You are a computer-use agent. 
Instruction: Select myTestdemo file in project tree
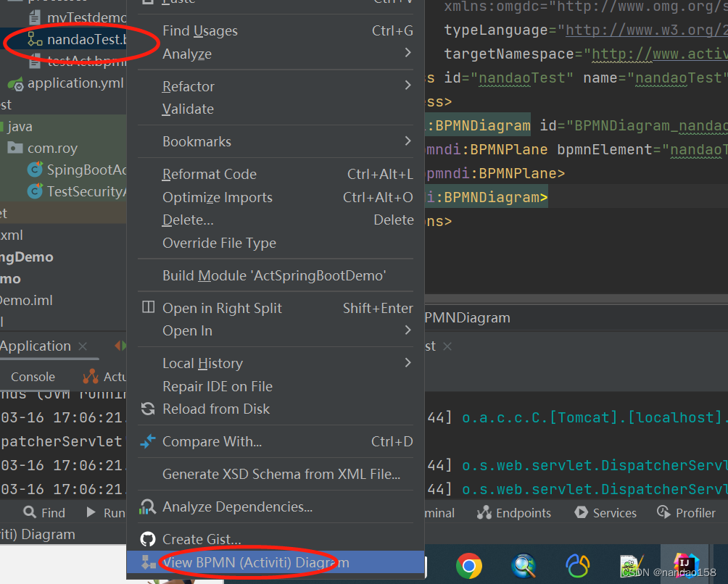click(x=87, y=17)
